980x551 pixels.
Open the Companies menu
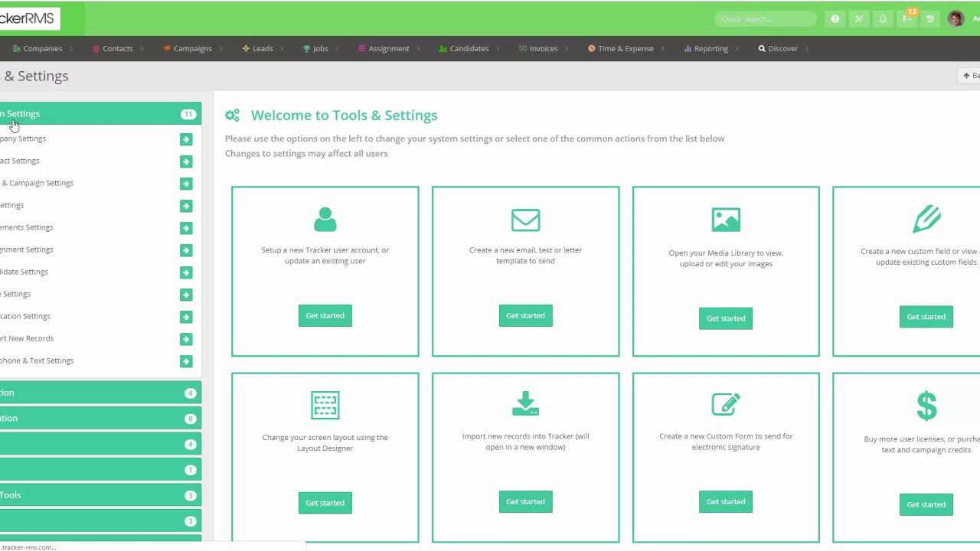pos(43,48)
